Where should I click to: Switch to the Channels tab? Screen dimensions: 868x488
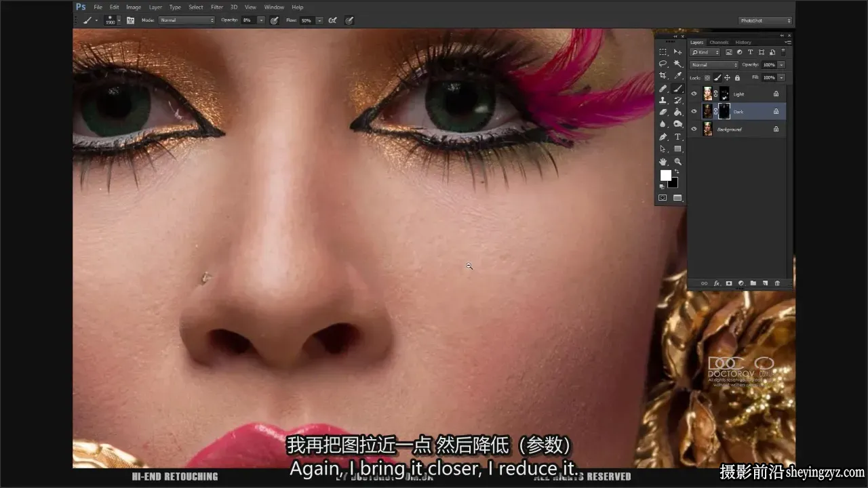[x=719, y=42]
